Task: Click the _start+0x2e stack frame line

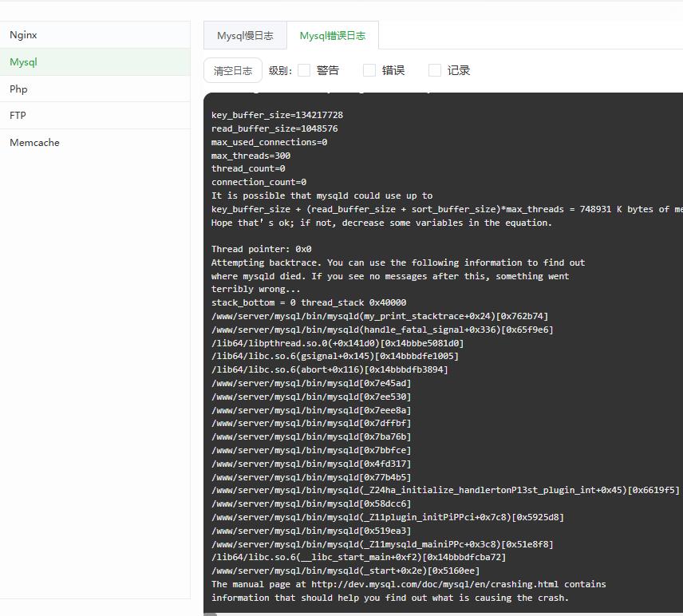Action: pos(345,571)
